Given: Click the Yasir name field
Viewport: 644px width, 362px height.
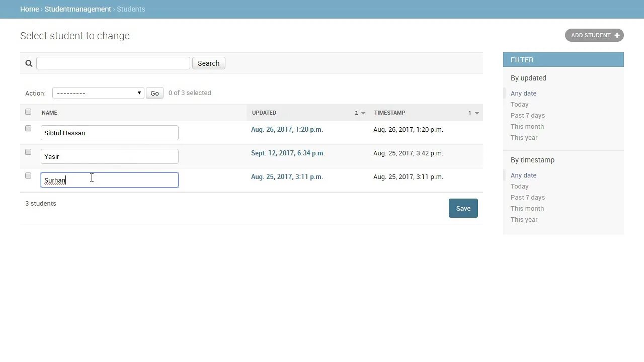Looking at the screenshot, I should (x=109, y=156).
